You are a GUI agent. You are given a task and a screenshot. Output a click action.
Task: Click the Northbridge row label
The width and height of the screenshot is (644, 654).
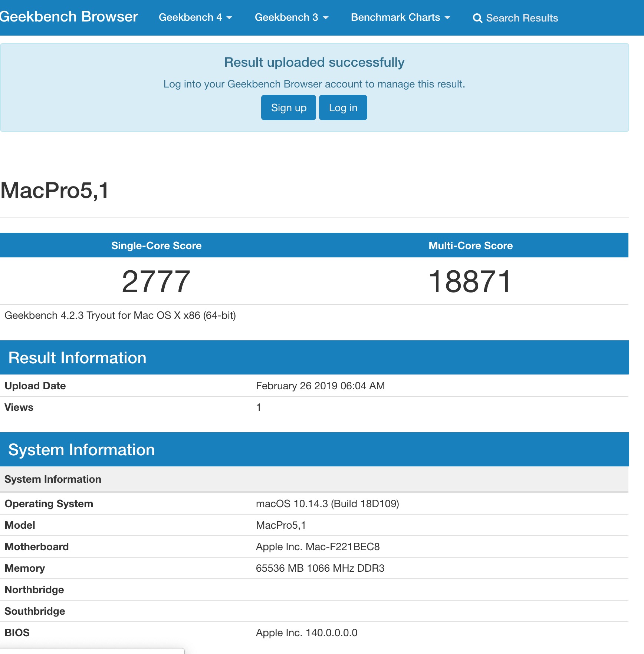point(34,590)
